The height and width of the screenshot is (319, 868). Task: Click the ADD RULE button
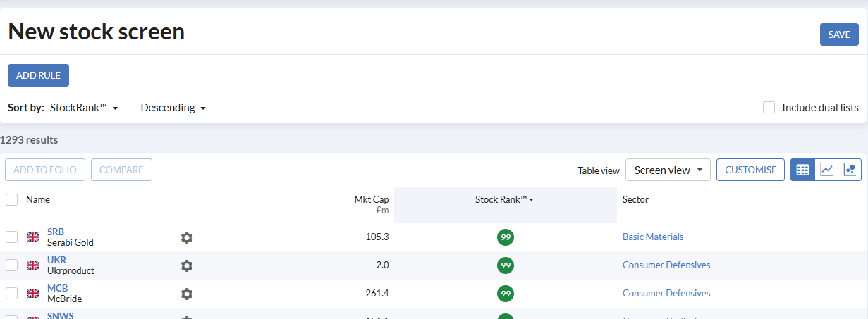[x=38, y=75]
